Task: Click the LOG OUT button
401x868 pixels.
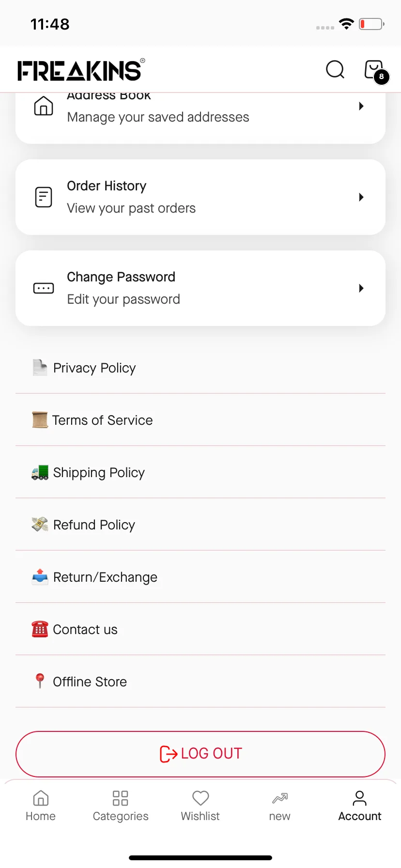Action: pos(200,754)
